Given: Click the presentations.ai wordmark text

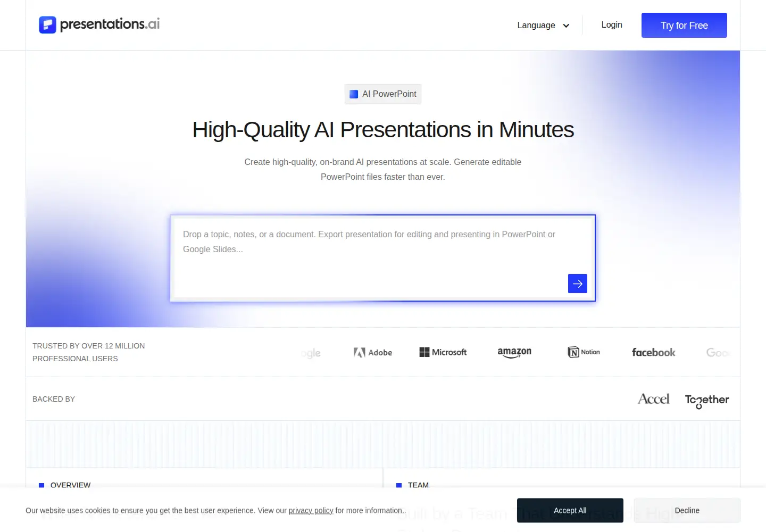Looking at the screenshot, I should [x=110, y=24].
